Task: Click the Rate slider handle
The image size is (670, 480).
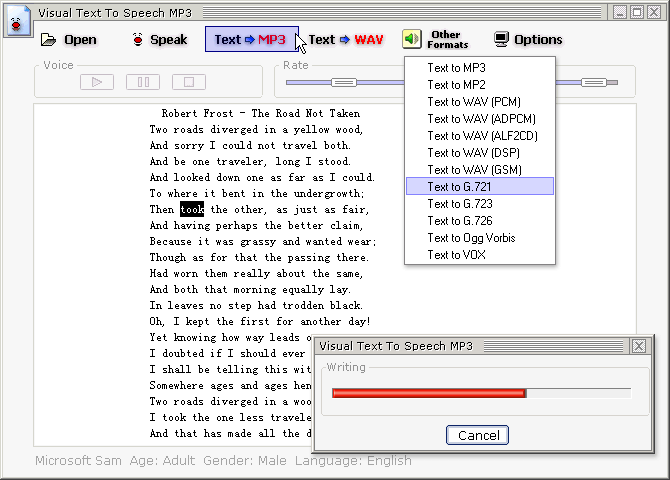Action: 344,82
